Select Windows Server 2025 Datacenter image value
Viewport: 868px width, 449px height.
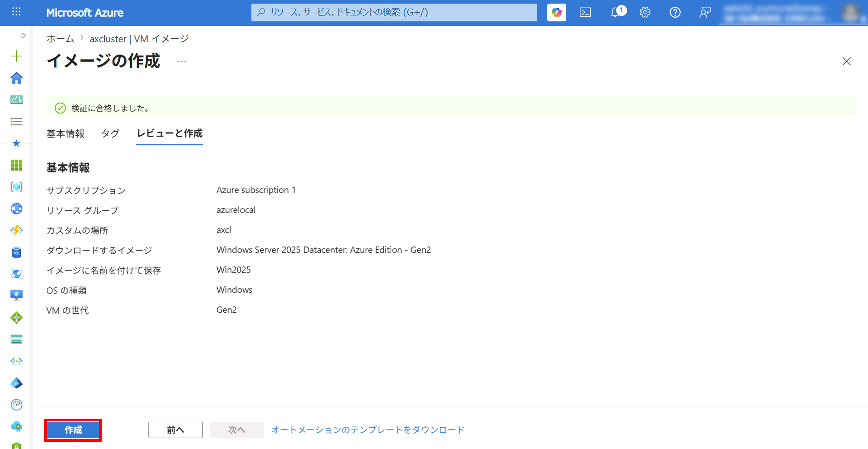324,250
